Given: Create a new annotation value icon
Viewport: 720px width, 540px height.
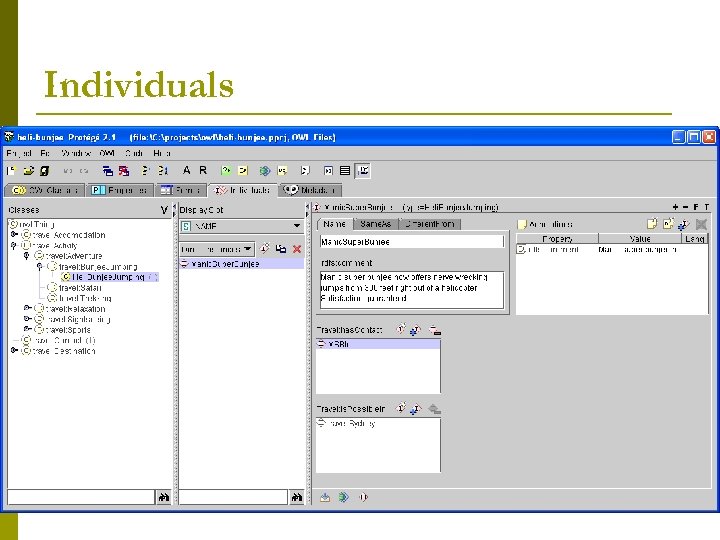Looking at the screenshot, I should click(652, 224).
